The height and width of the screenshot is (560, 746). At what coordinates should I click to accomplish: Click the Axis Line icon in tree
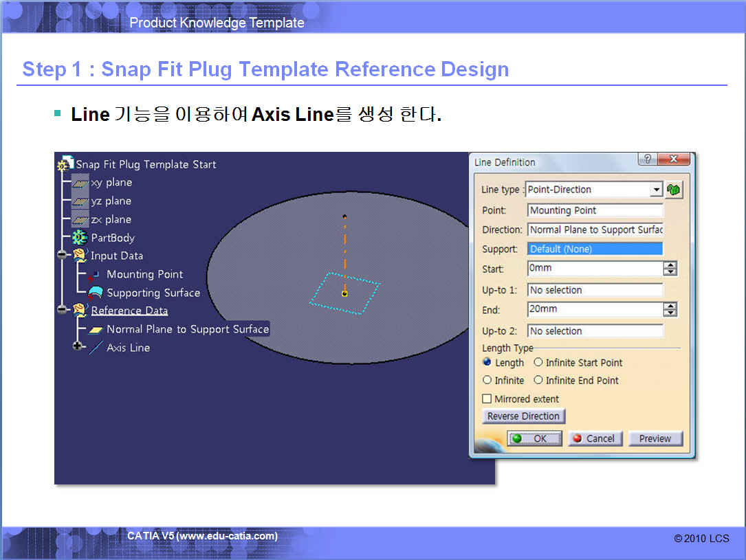click(96, 348)
